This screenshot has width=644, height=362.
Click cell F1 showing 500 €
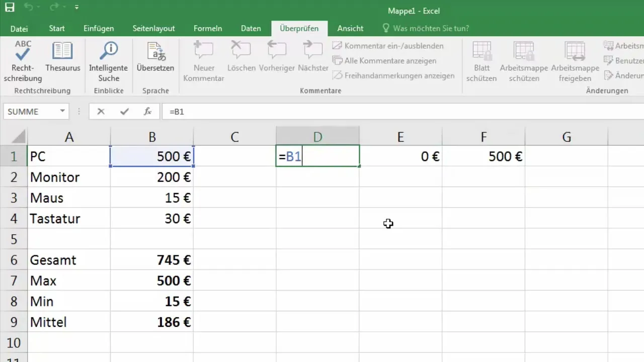click(484, 156)
